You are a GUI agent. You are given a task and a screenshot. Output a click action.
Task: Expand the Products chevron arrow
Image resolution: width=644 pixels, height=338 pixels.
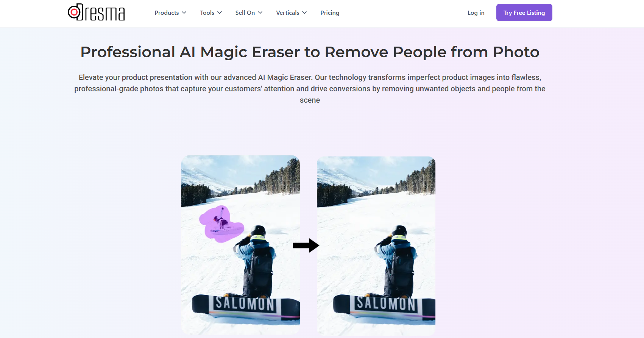click(x=184, y=13)
